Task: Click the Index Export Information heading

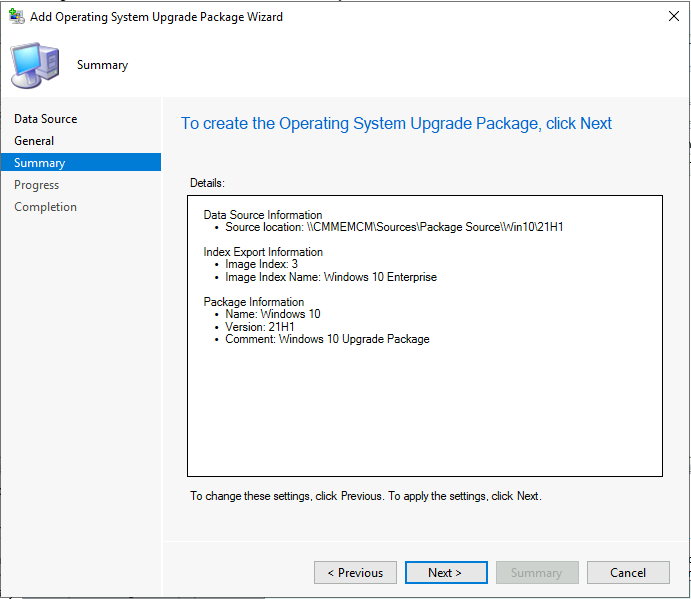Action: point(263,252)
